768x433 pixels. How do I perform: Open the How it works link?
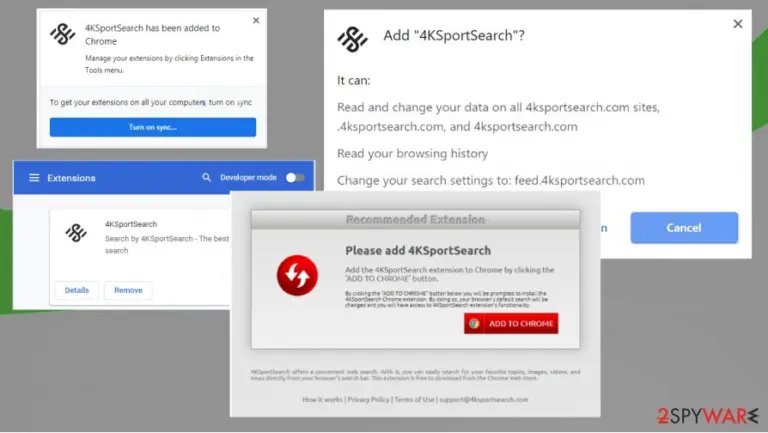pyautogui.click(x=322, y=400)
